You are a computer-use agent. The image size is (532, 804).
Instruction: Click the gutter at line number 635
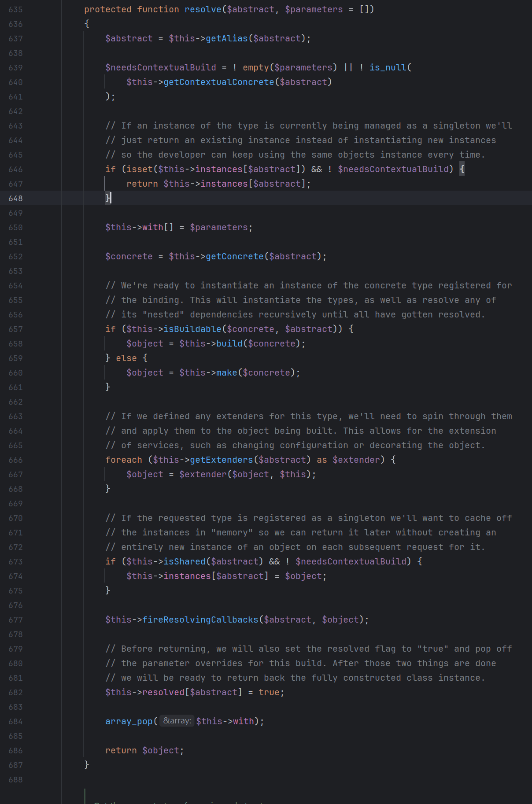15,10
